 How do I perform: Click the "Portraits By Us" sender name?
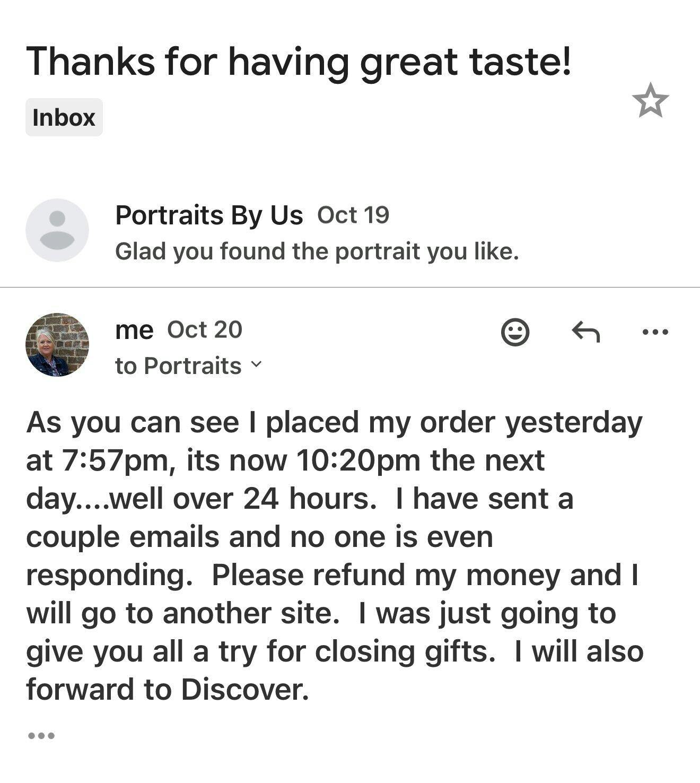(209, 215)
